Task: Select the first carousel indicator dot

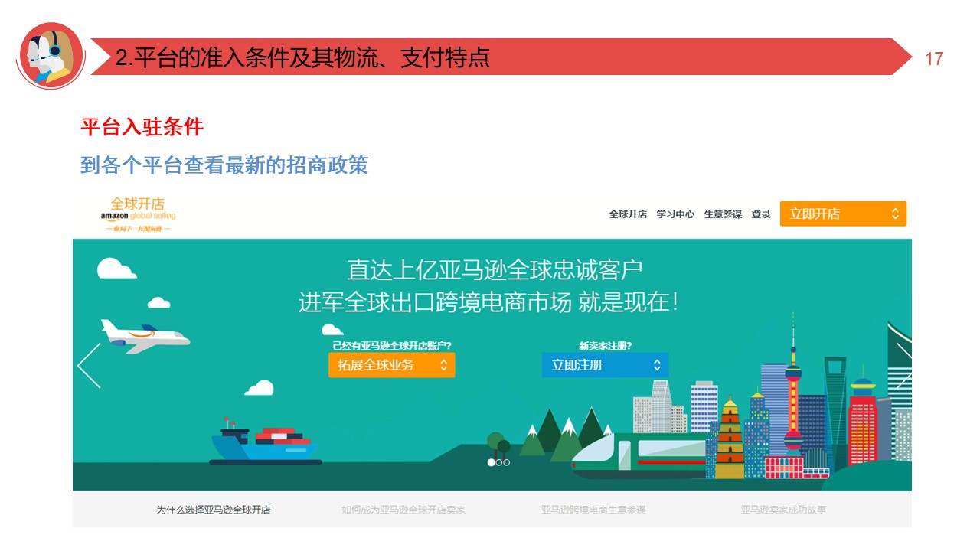Action: (492, 462)
